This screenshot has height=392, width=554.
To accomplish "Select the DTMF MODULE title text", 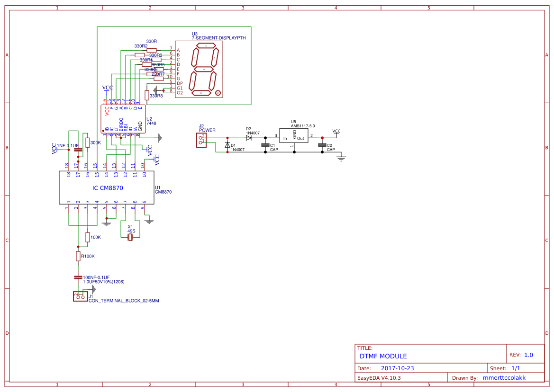I will pyautogui.click(x=383, y=356).
